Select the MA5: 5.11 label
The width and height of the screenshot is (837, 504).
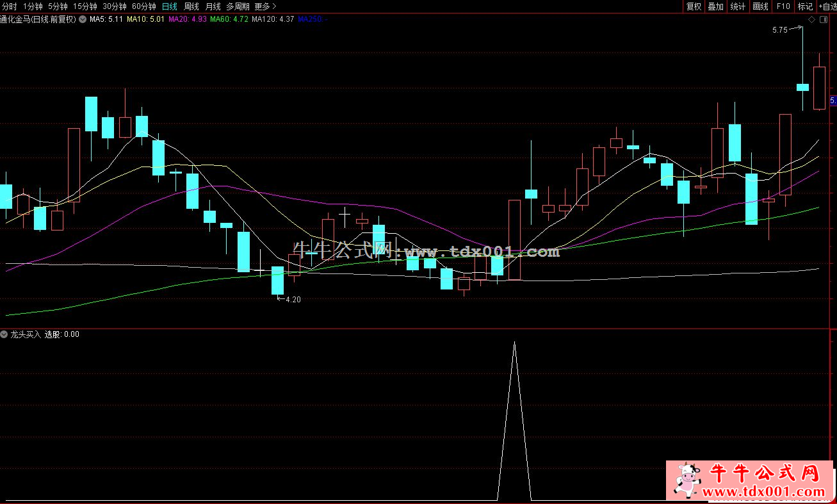click(x=106, y=19)
